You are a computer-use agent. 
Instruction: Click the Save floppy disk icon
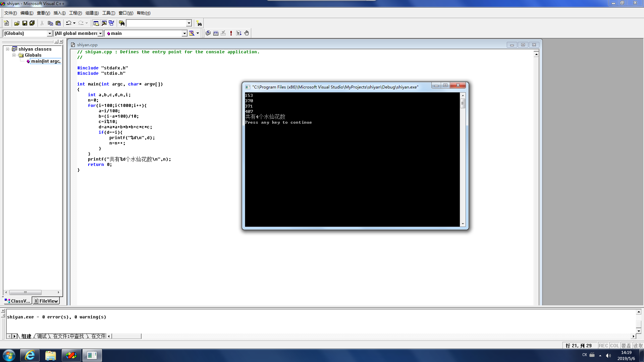tap(24, 23)
